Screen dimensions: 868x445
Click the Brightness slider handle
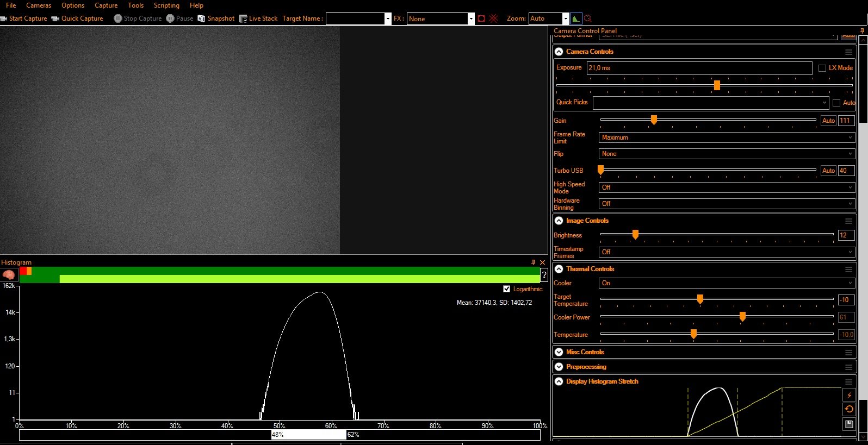coord(635,235)
